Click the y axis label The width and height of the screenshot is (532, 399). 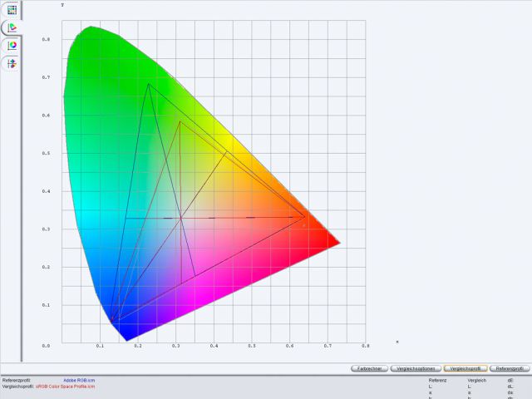click(62, 5)
